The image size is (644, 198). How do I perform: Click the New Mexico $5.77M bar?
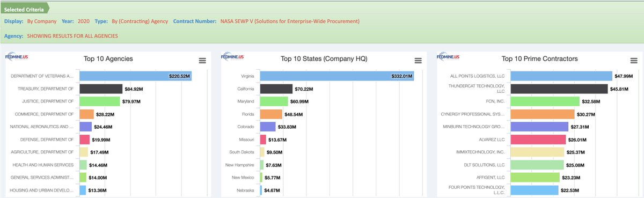tap(261, 177)
